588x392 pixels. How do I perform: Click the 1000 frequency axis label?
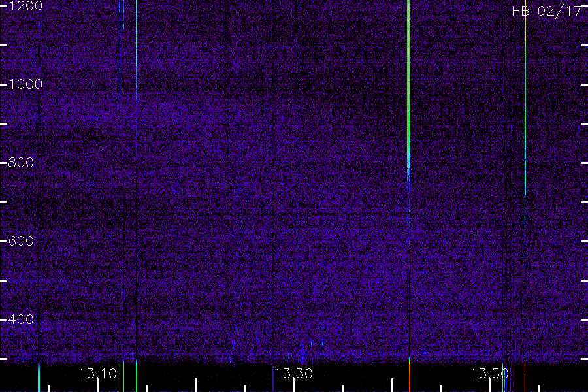(25, 84)
